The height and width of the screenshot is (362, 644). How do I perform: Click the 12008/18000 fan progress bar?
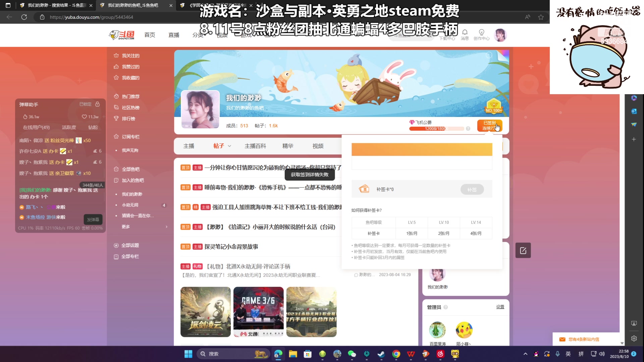437,129
